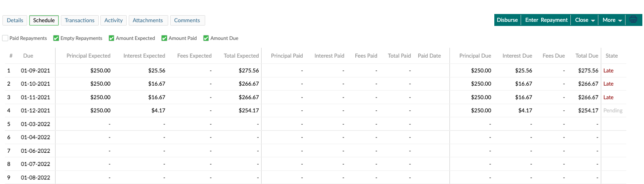Click the Principal Paid column header

(x=287, y=56)
